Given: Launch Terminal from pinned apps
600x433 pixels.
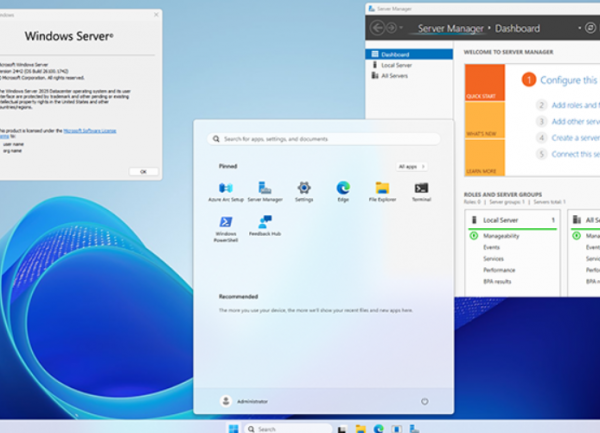Looking at the screenshot, I should pos(421,192).
